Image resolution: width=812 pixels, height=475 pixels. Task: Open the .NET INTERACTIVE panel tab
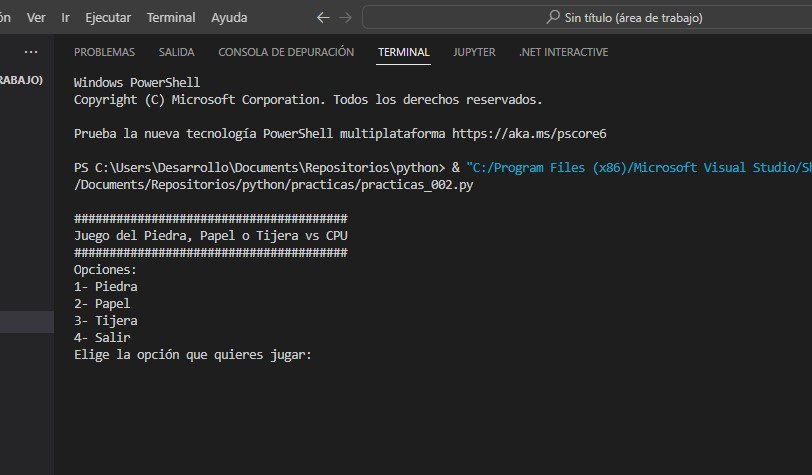point(563,52)
